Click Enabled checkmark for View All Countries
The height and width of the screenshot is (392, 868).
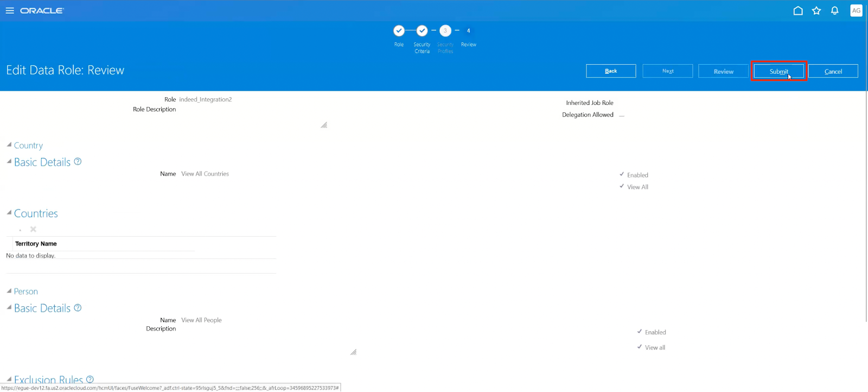[x=622, y=174]
